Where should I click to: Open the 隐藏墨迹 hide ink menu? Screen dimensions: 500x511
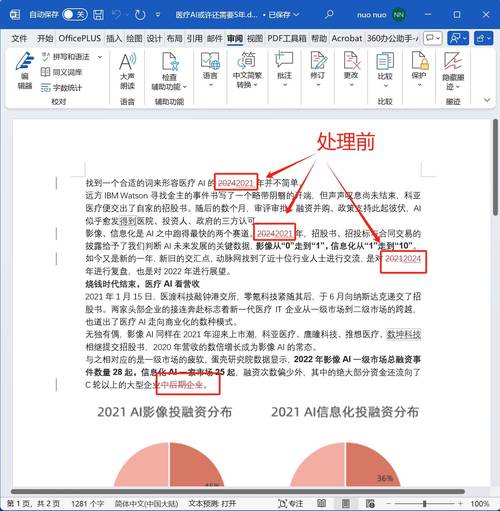pyautogui.click(x=453, y=71)
